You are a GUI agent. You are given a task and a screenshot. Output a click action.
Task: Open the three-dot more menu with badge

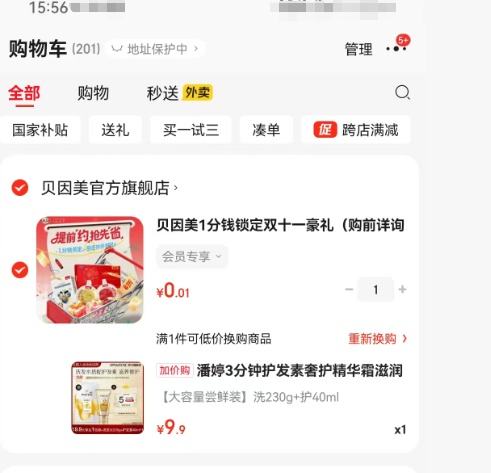[397, 48]
